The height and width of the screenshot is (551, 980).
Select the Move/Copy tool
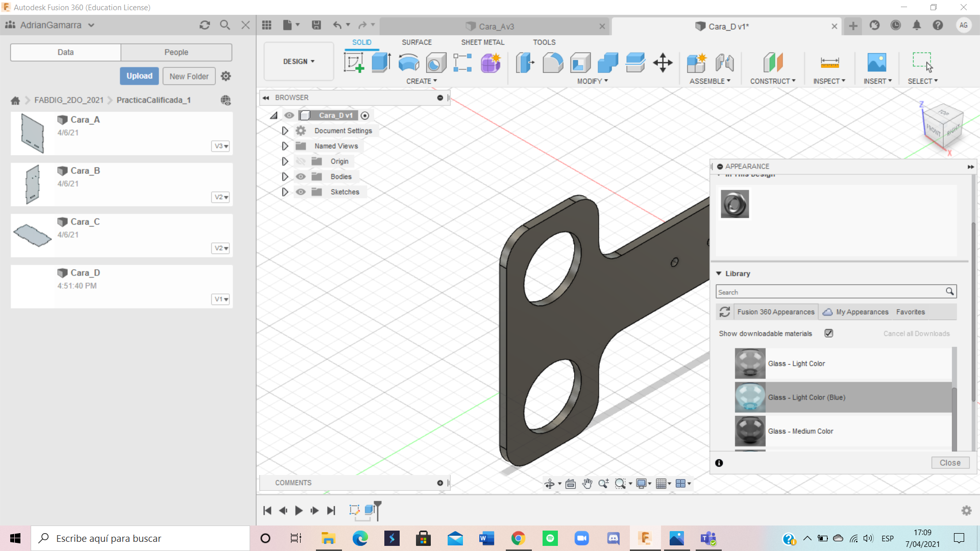click(x=663, y=63)
